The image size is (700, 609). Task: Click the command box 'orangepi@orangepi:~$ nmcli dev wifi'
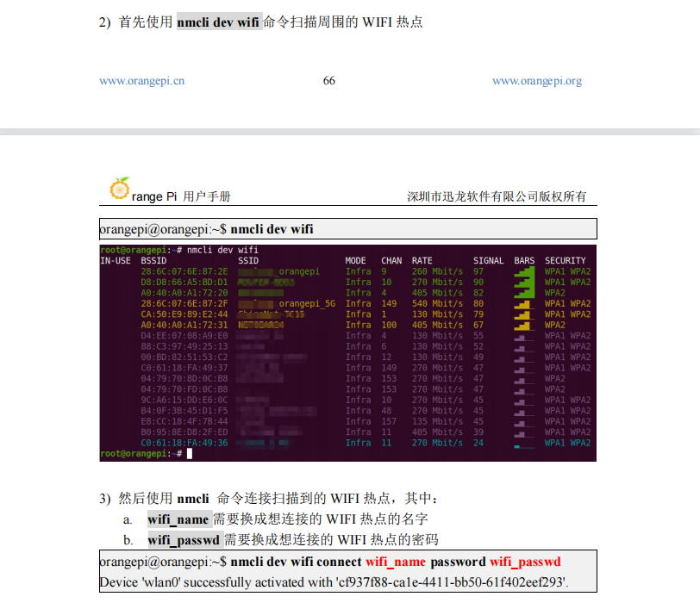click(347, 229)
